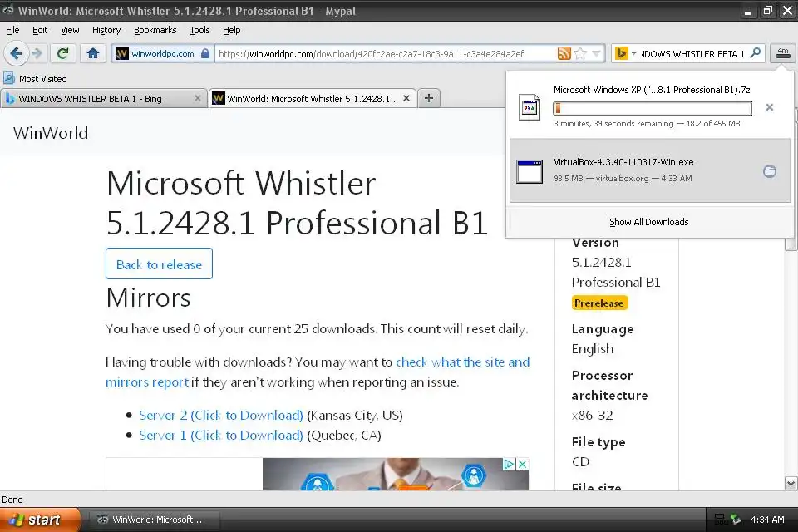Click the Bing tab favicon

(10, 99)
